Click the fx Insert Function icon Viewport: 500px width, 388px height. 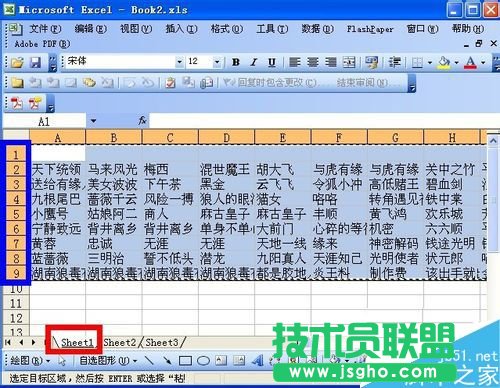142,120
